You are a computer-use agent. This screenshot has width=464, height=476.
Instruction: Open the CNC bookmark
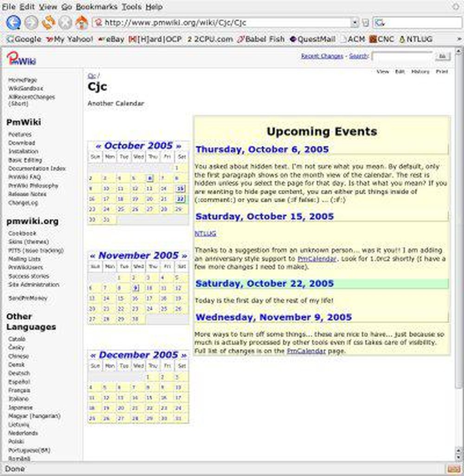tap(381, 39)
